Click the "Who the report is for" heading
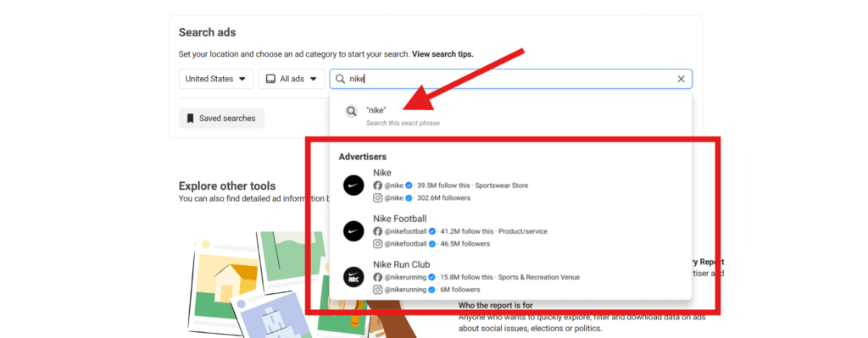Image resolution: width=868 pixels, height=338 pixels. coord(496,305)
